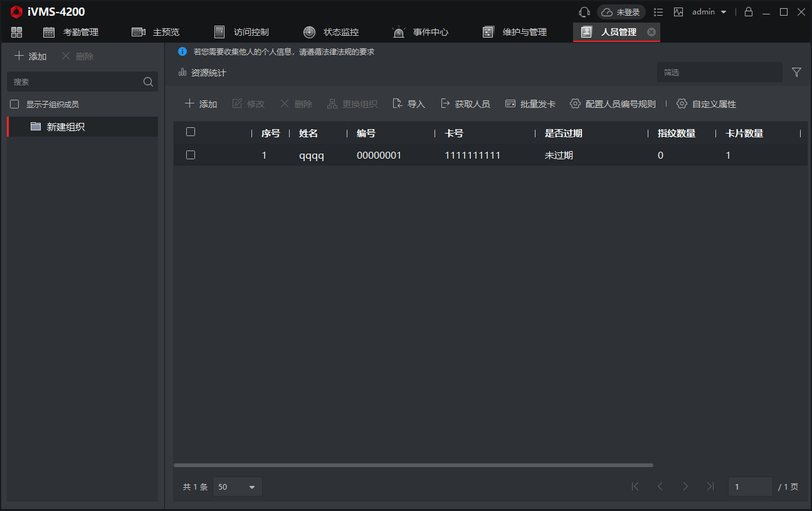Open the resource monitor chart icon
Image resolution: width=812 pixels, height=511 pixels.
[x=678, y=12]
